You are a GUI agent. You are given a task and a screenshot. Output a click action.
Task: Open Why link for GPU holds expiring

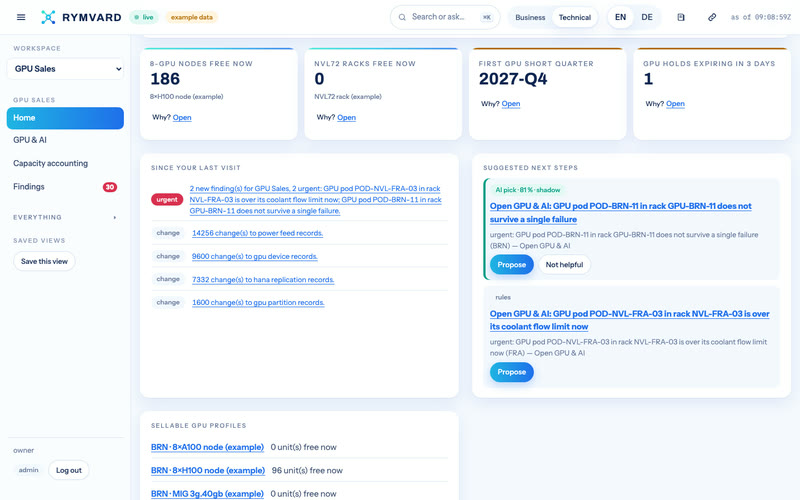pos(675,104)
